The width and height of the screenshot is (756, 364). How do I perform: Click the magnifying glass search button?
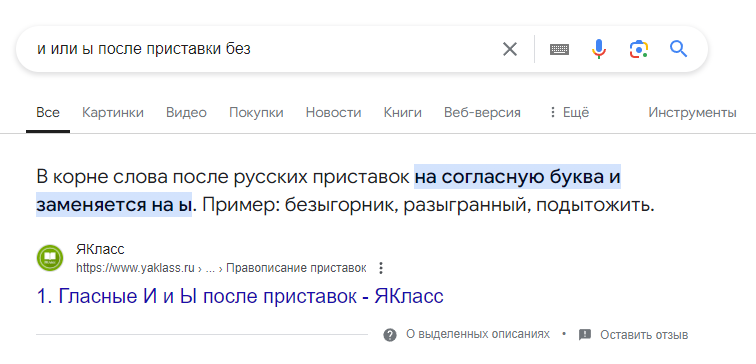678,49
